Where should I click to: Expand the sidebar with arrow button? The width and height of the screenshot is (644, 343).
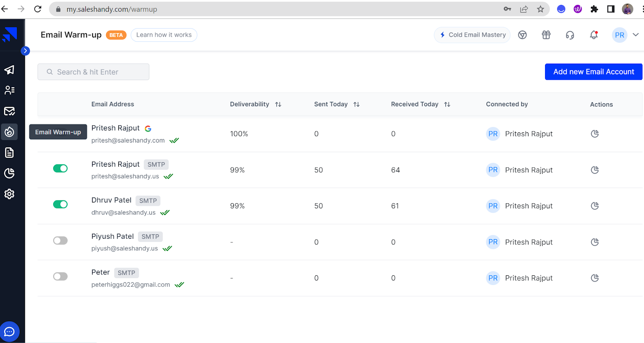pyautogui.click(x=25, y=51)
